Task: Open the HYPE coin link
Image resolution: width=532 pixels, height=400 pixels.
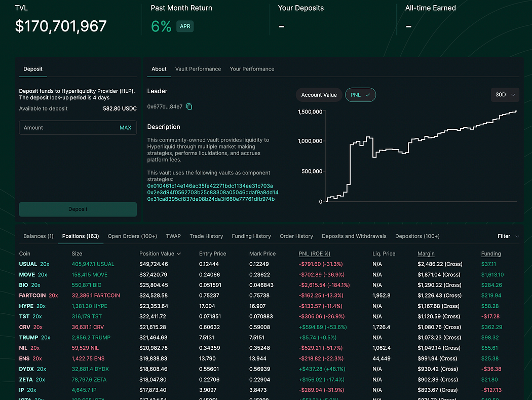Action: tap(26, 306)
